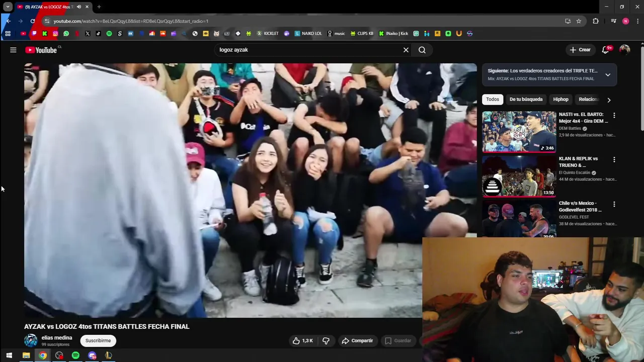Open the Chrome tab search dropdown
Image resolution: width=644 pixels, height=362 pixels.
(8, 7)
